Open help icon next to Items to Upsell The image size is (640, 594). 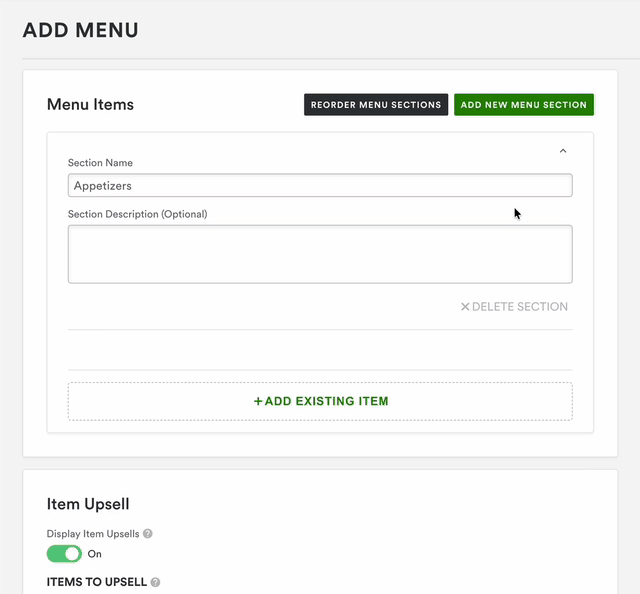coord(156,582)
